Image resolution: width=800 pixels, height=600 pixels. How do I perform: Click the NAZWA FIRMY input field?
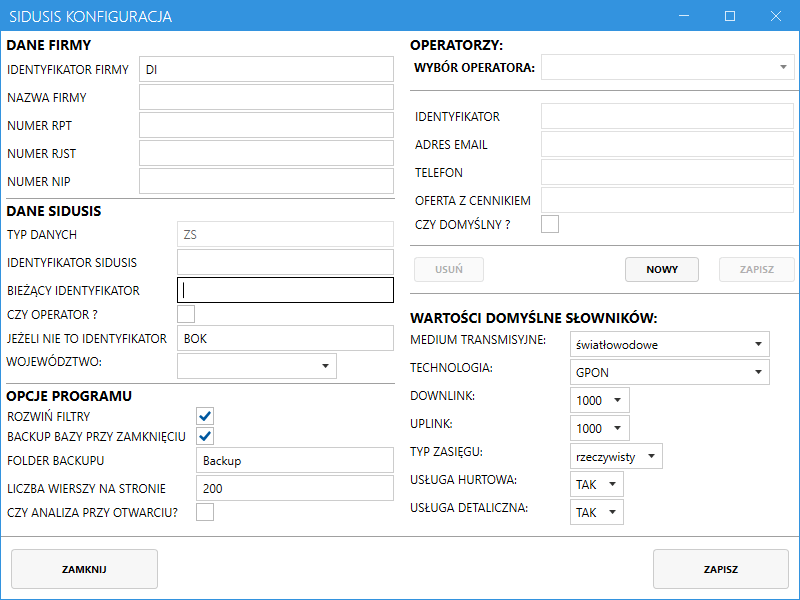tap(266, 97)
